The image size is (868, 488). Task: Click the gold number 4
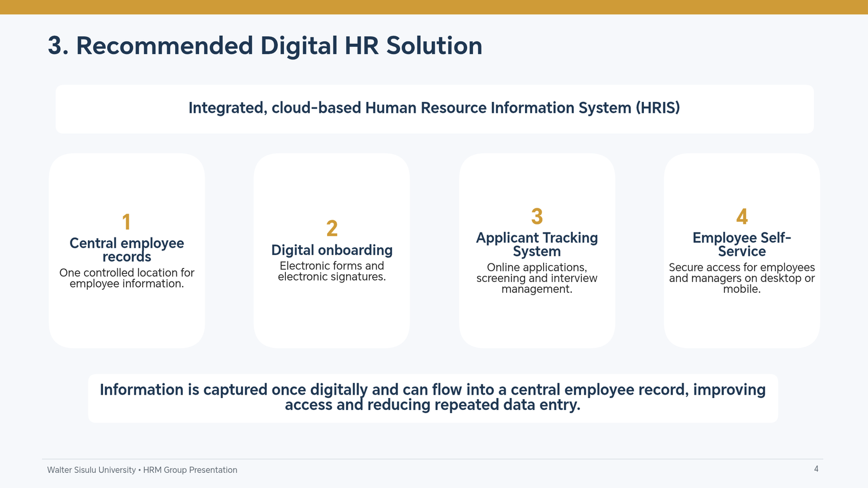click(742, 217)
